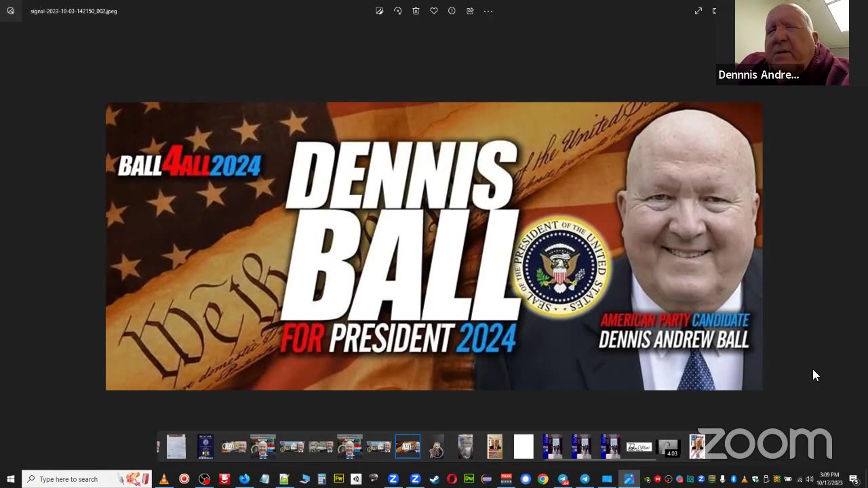Show file info panel
Image resolution: width=868 pixels, height=488 pixels.
click(x=452, y=11)
